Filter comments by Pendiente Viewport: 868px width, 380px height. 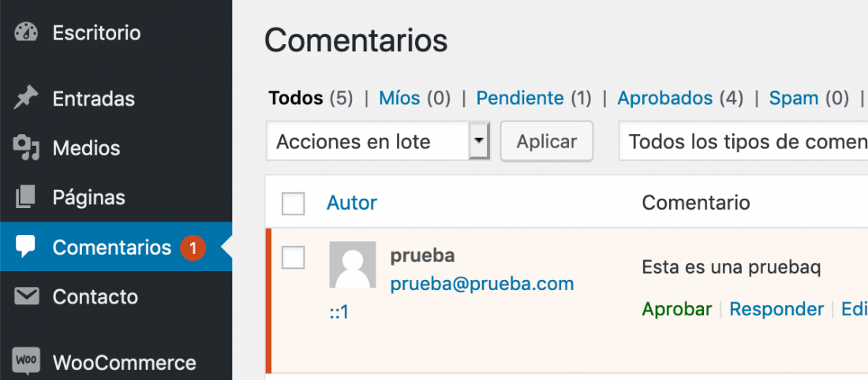pyautogui.click(x=520, y=99)
